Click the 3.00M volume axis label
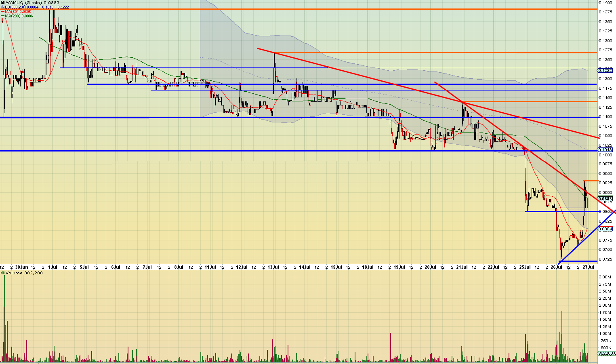616x364 pixels. click(605, 277)
